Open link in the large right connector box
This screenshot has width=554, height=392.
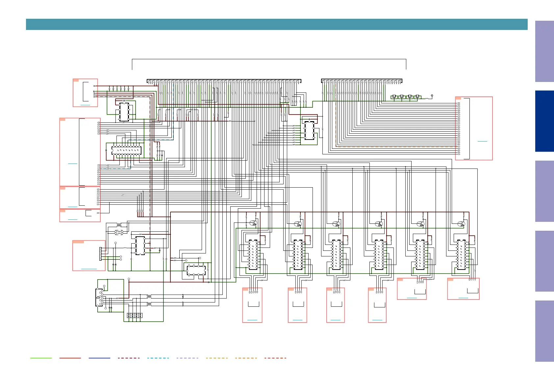click(x=482, y=141)
